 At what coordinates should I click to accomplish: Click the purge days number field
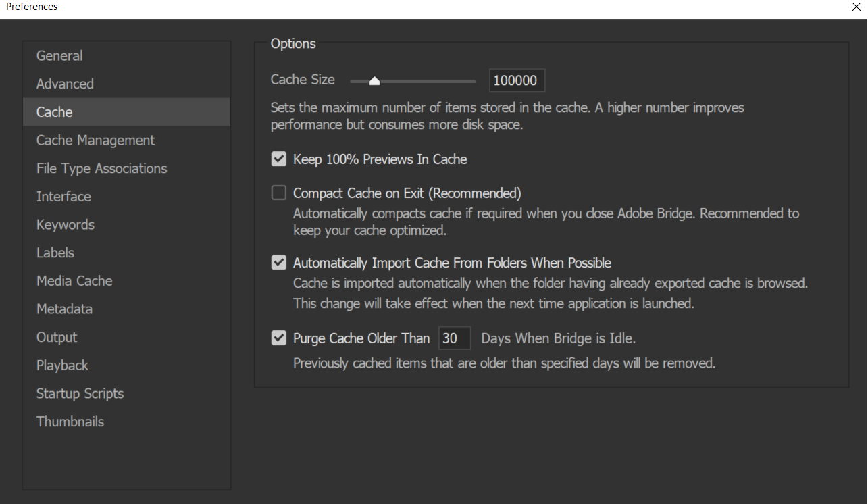(x=454, y=338)
